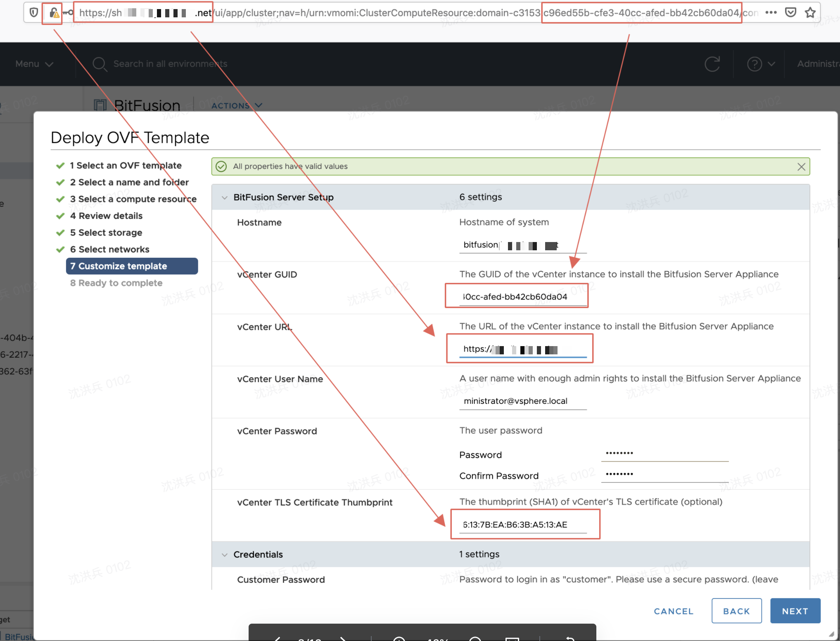840x641 pixels.
Task: Click the vCenter GUID input field
Action: [x=522, y=297]
